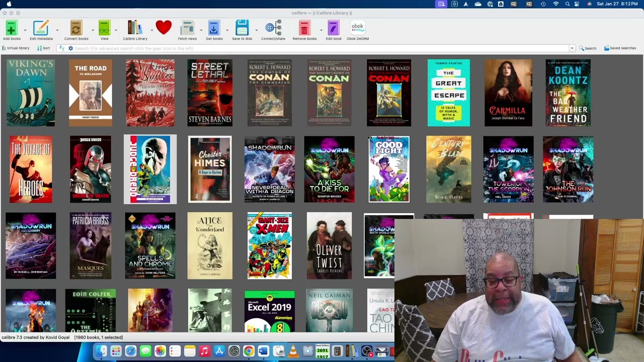
Task: Click the Wi-Fi status icon
Action: tap(555, 4)
